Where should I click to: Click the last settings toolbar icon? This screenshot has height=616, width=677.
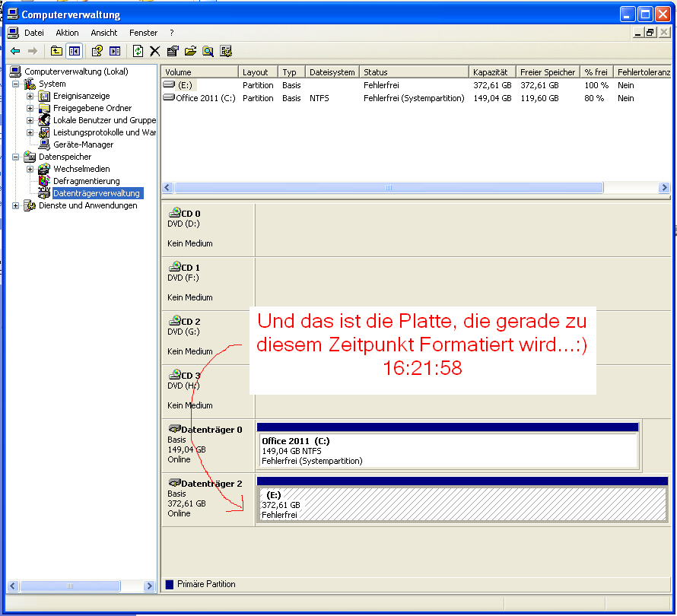[226, 52]
